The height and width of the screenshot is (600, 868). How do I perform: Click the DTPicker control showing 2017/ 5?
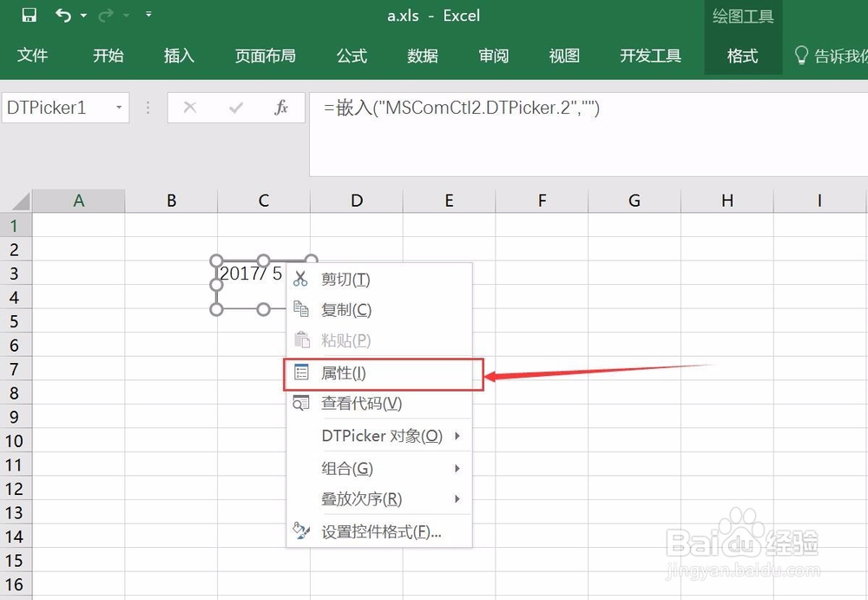point(250,285)
